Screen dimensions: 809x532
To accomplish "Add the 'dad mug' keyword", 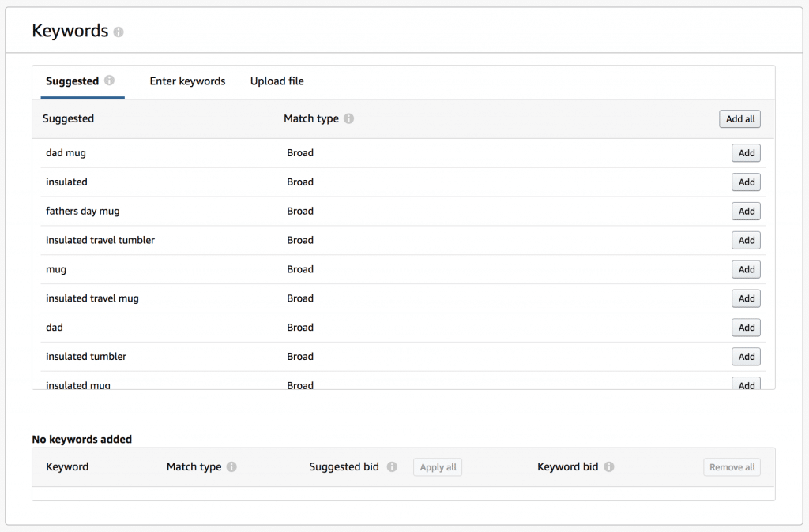I will click(x=746, y=153).
